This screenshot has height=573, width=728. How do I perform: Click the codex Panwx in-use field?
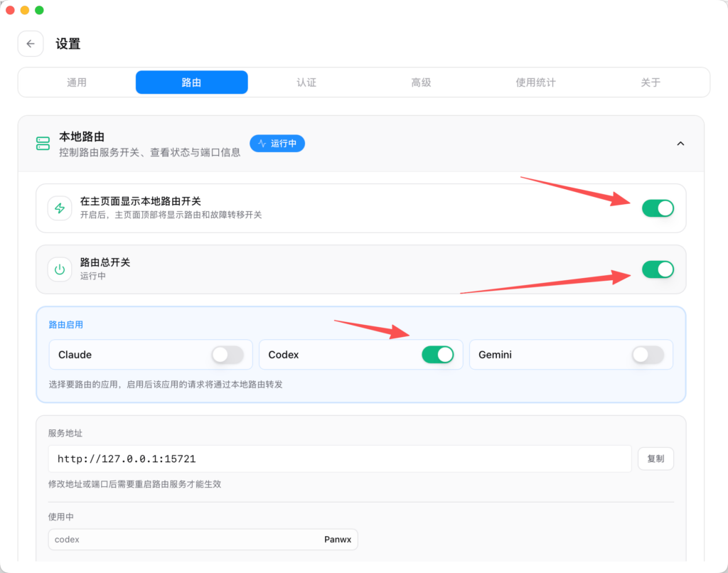point(203,540)
